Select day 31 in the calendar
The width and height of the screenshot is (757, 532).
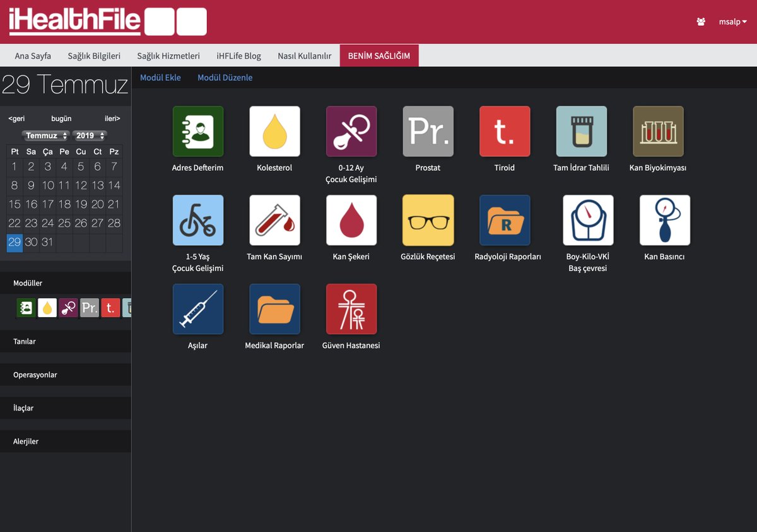tap(47, 242)
